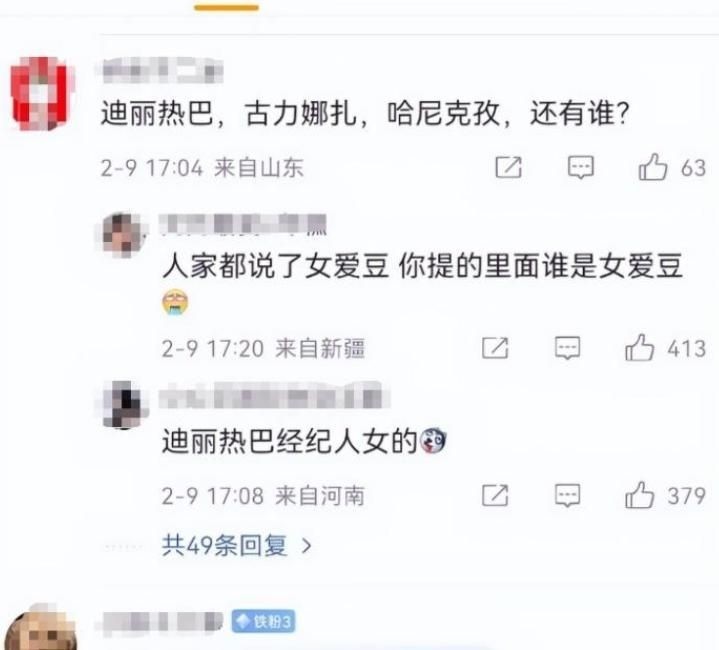Comment on the 17:08 reply from 河南
Screen dimensions: 719x650
(x=568, y=495)
